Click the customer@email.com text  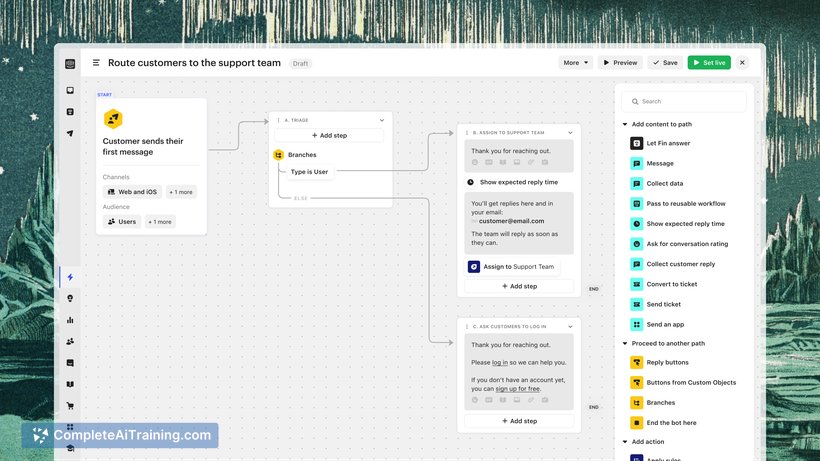(511, 221)
